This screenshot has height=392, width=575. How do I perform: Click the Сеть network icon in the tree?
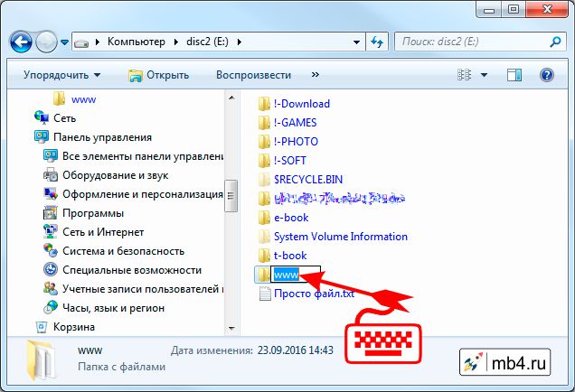pos(42,117)
